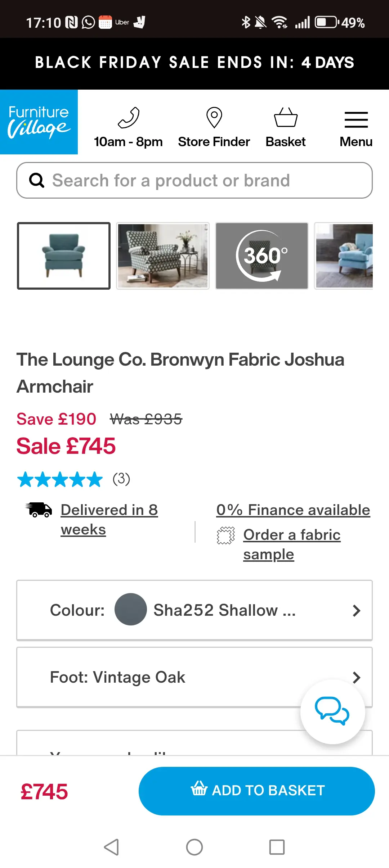Expand the Colour selection chevron
The width and height of the screenshot is (389, 868).
tap(356, 610)
